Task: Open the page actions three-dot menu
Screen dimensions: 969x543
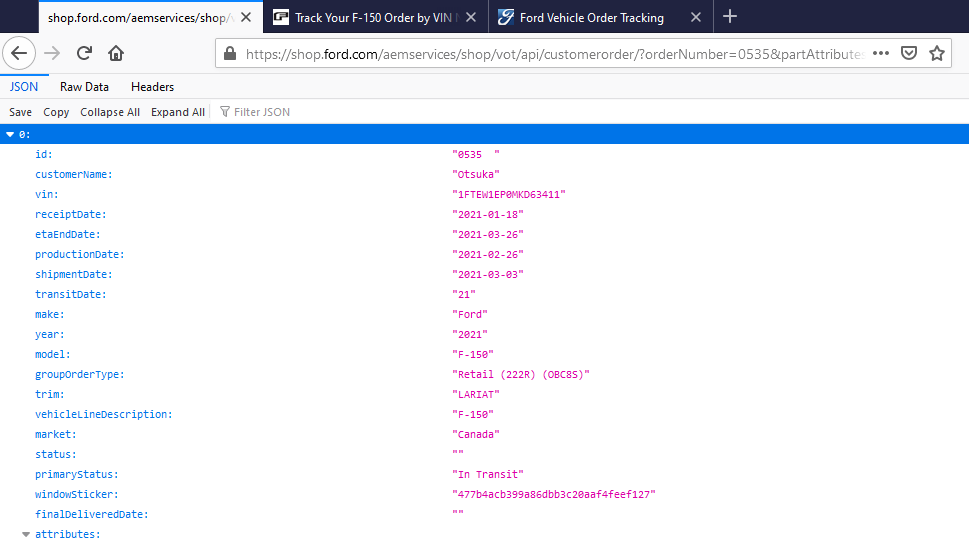Action: 881,53
